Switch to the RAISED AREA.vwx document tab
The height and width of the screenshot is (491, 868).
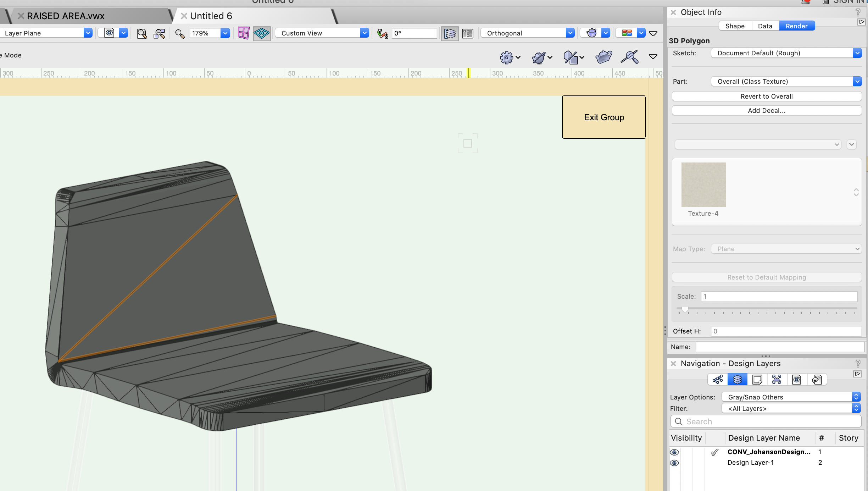(x=66, y=16)
